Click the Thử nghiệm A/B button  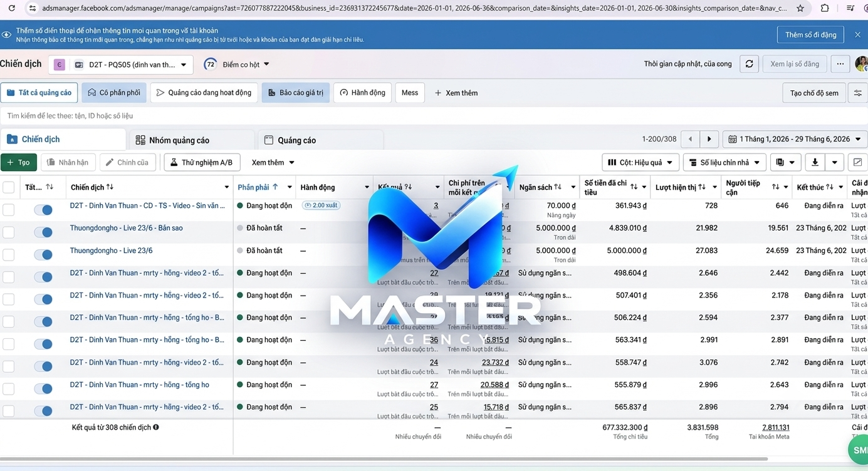(202, 162)
